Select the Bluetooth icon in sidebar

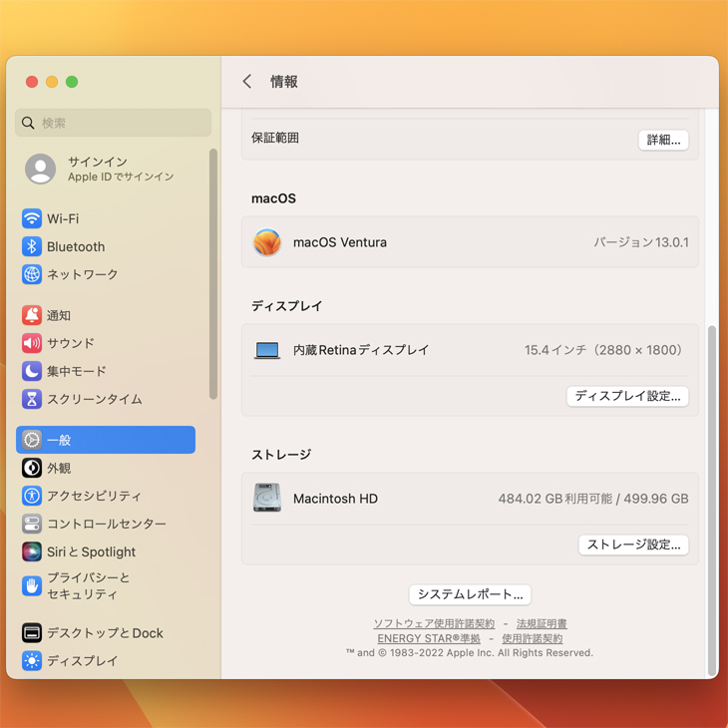click(32, 246)
